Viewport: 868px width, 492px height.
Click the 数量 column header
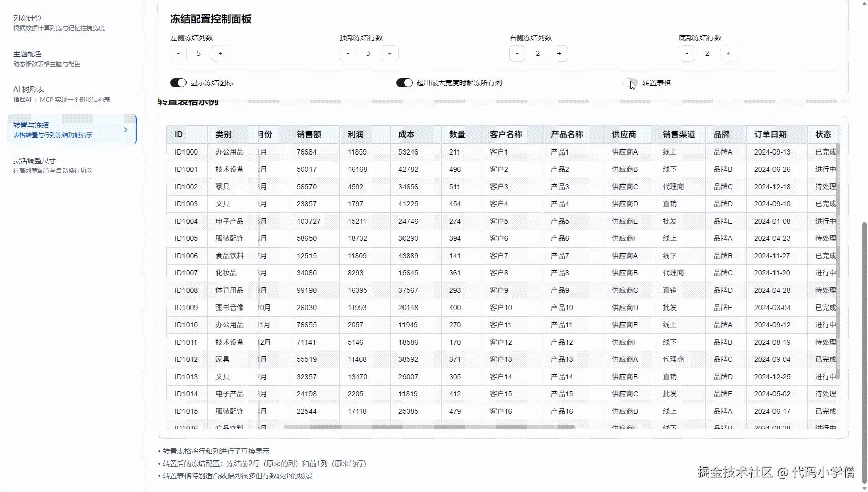[x=461, y=134]
